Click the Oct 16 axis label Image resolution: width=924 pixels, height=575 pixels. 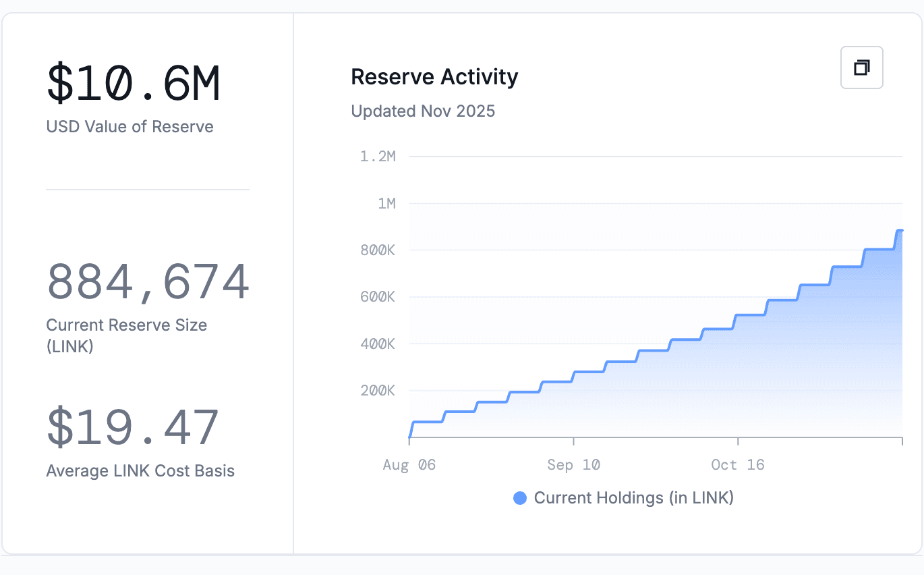tap(738, 464)
